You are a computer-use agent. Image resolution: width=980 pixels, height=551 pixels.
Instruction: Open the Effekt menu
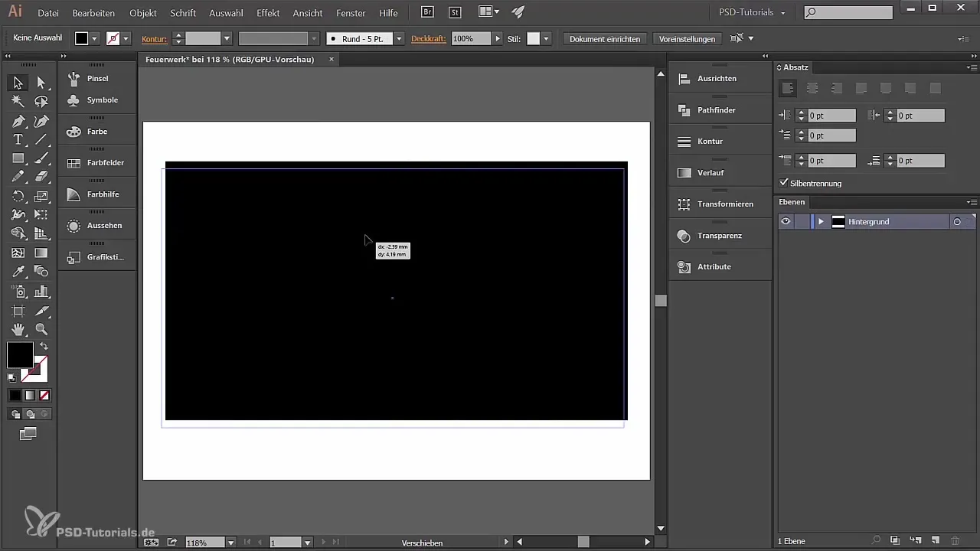click(x=268, y=13)
